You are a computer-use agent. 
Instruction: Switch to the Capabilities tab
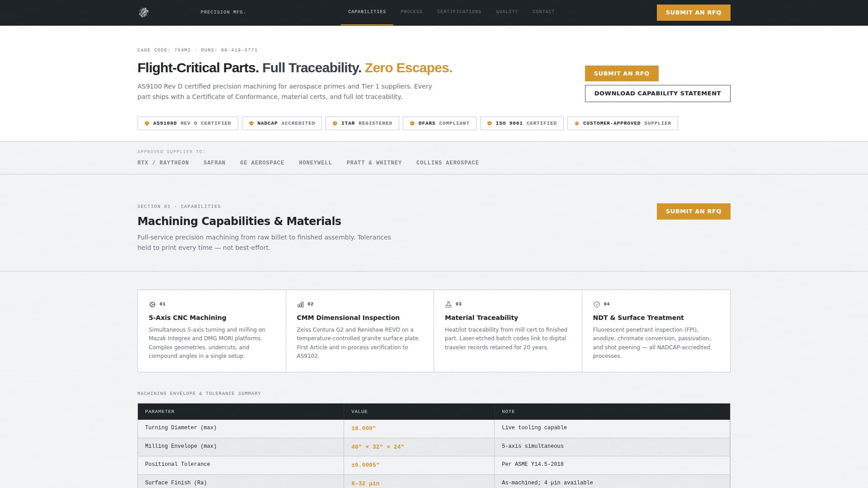[367, 12]
